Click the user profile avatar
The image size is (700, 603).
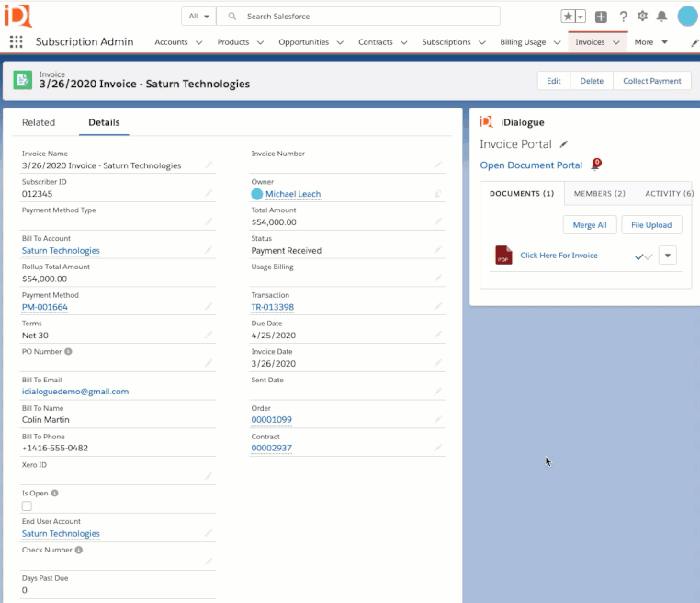[687, 17]
